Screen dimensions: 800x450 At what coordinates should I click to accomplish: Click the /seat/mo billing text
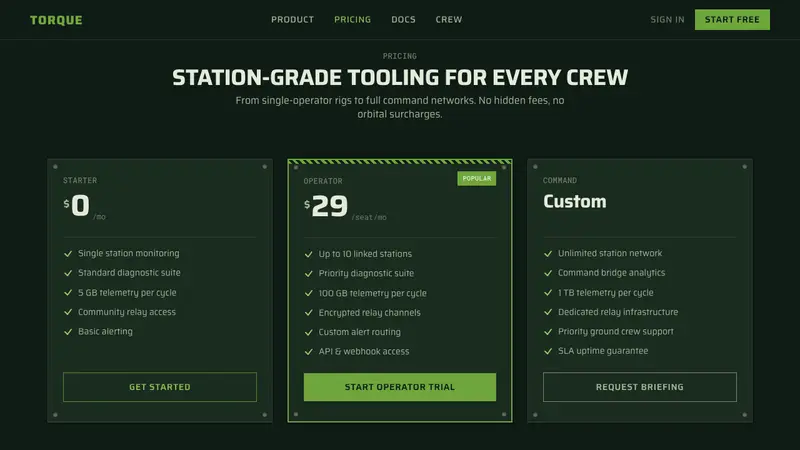pyautogui.click(x=369, y=217)
